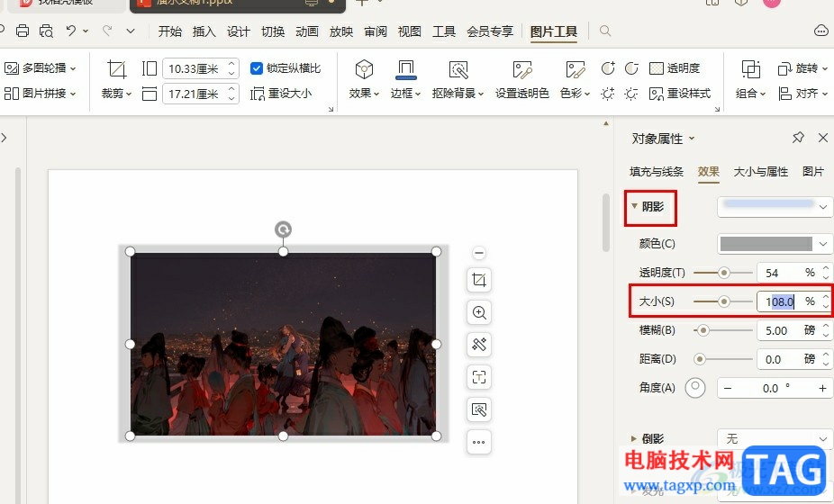Screen dimensions: 834x504
Task: Open the 对齐 align dropdown
Action: (802, 94)
